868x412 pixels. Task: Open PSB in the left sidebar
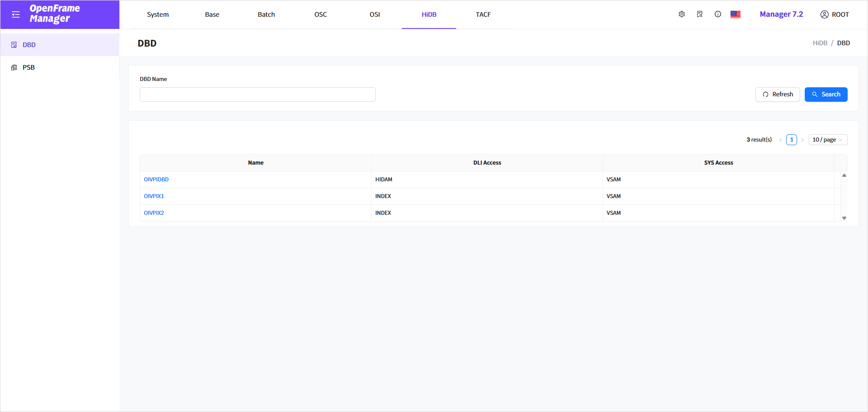29,67
